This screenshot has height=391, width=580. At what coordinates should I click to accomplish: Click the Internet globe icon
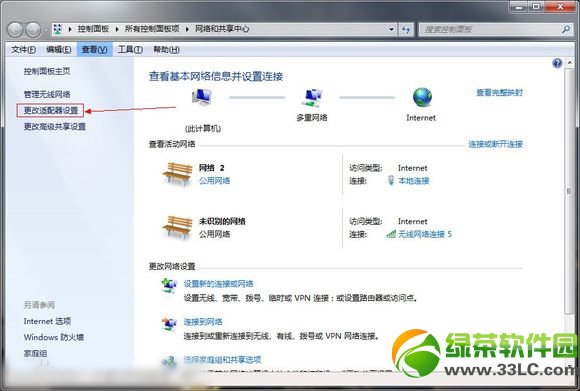pos(422,97)
